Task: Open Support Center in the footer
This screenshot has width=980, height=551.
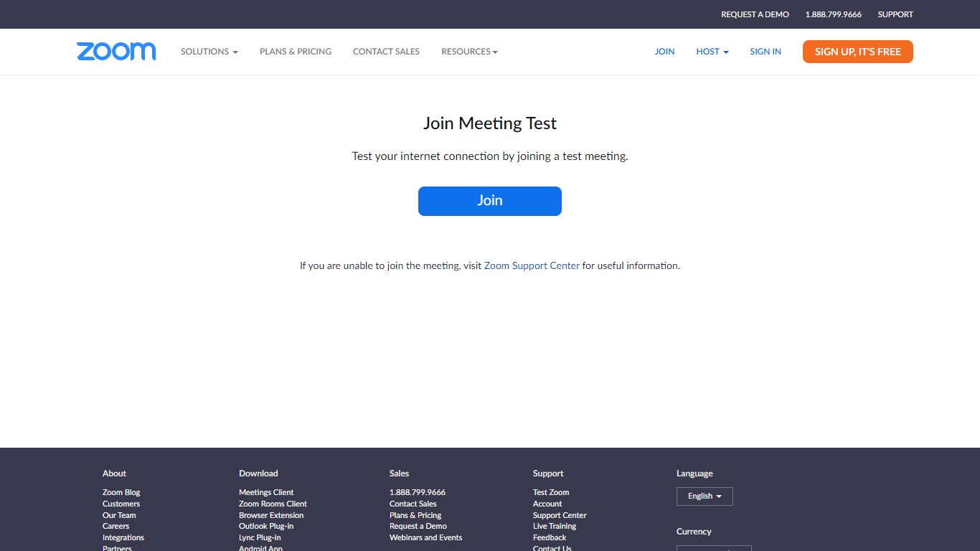Action: click(560, 515)
